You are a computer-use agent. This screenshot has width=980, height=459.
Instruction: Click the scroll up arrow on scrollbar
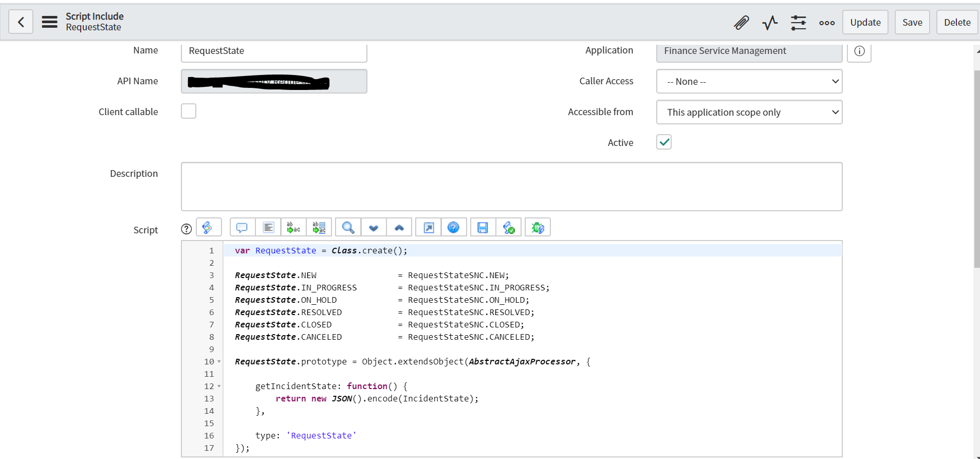(977, 50)
